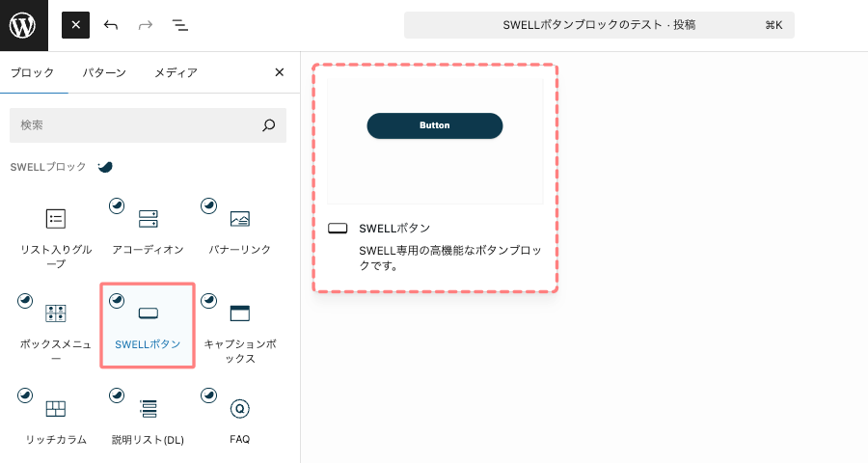Close the block inserter toggle
This screenshot has height=463, width=868.
pos(76,25)
